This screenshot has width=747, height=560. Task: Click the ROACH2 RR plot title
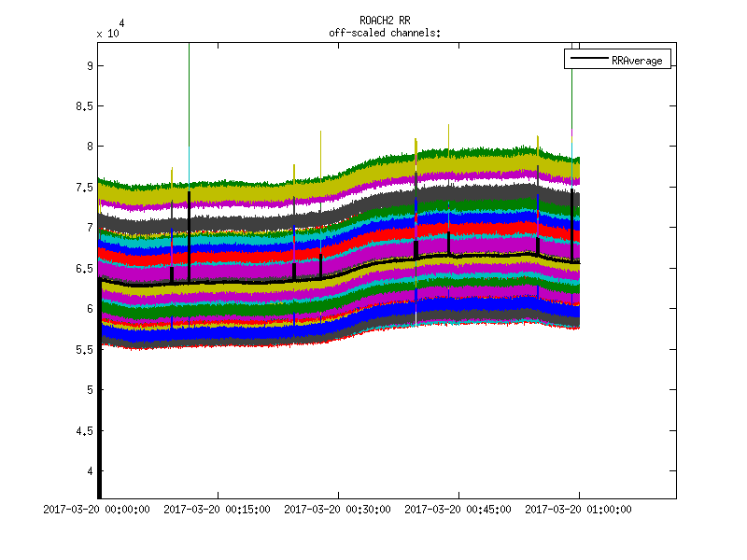tap(385, 20)
